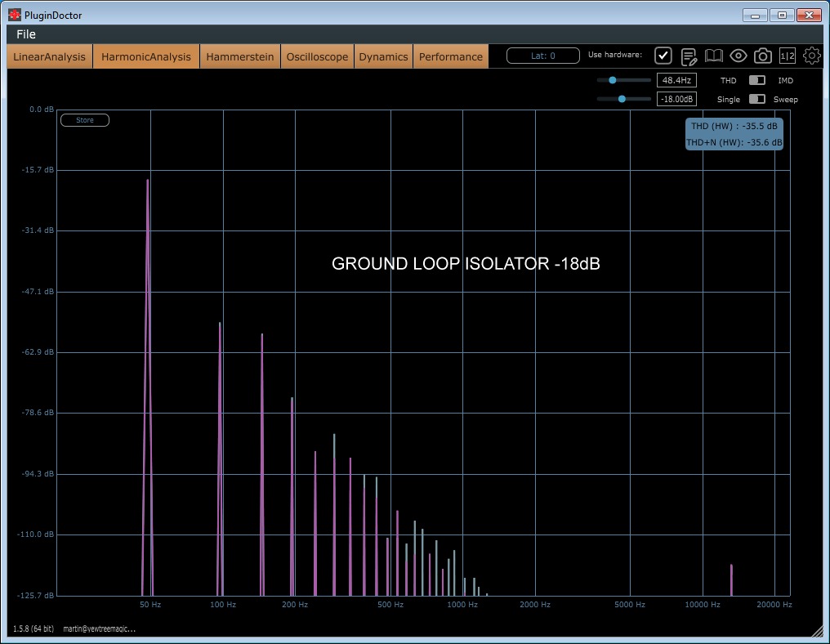Open the manual book icon
This screenshot has width=830, height=644.
pyautogui.click(x=714, y=56)
